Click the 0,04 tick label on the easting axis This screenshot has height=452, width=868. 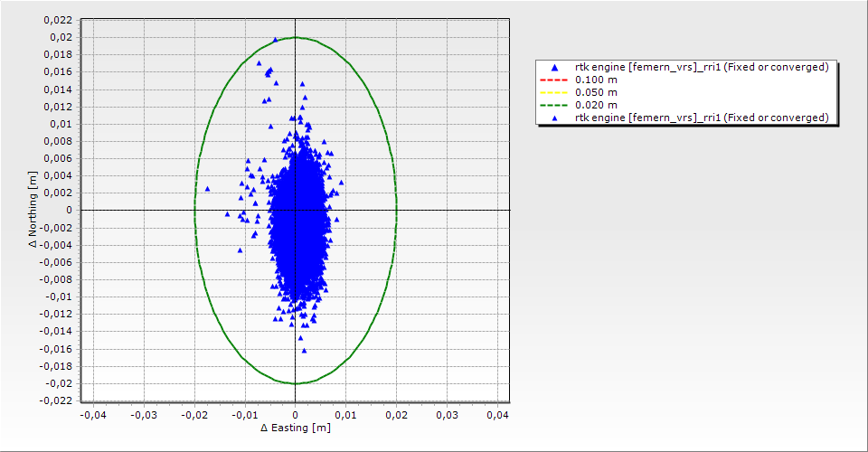coord(497,415)
